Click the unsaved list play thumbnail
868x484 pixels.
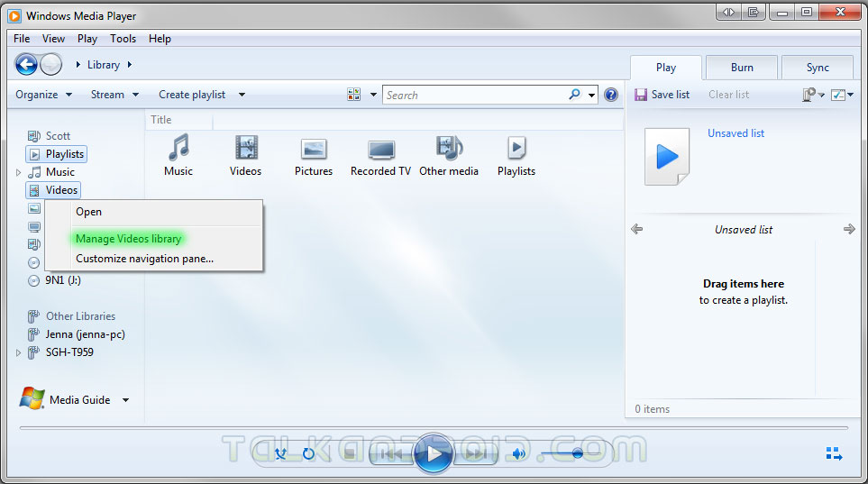point(667,157)
